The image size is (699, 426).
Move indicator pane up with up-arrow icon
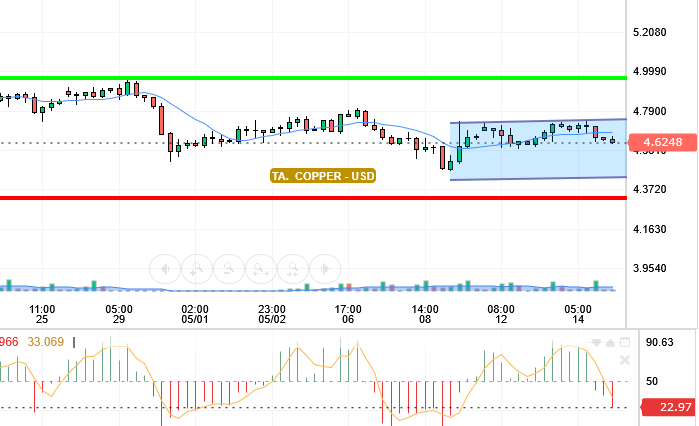[611, 343]
